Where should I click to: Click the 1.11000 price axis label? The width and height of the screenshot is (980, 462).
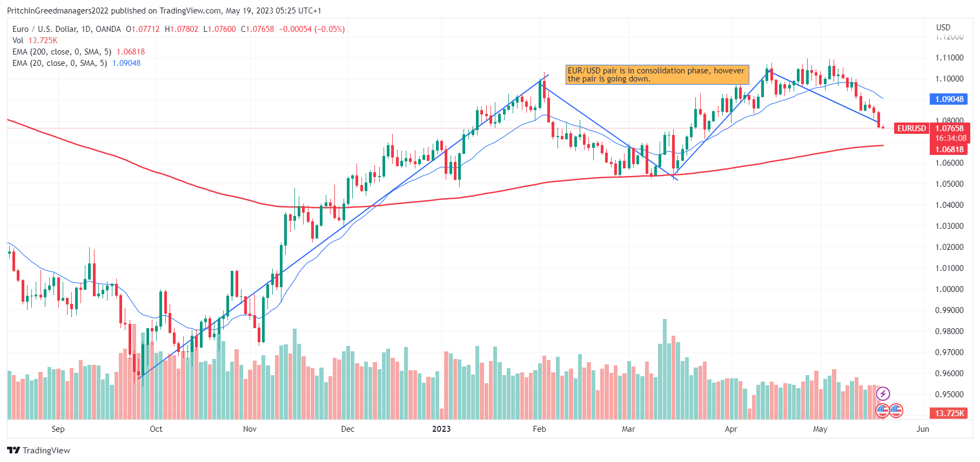949,58
